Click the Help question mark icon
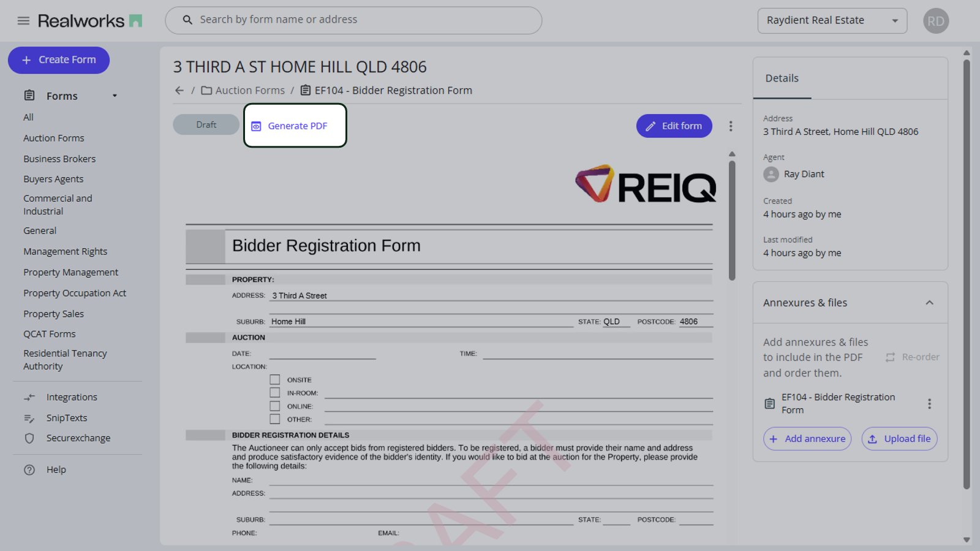 click(x=29, y=470)
